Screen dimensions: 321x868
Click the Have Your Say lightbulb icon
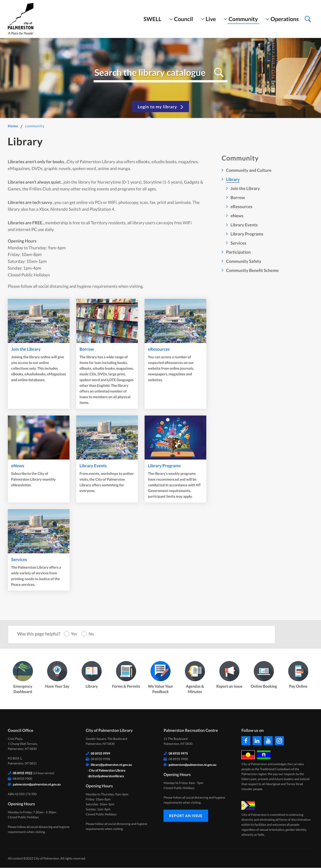57,671
